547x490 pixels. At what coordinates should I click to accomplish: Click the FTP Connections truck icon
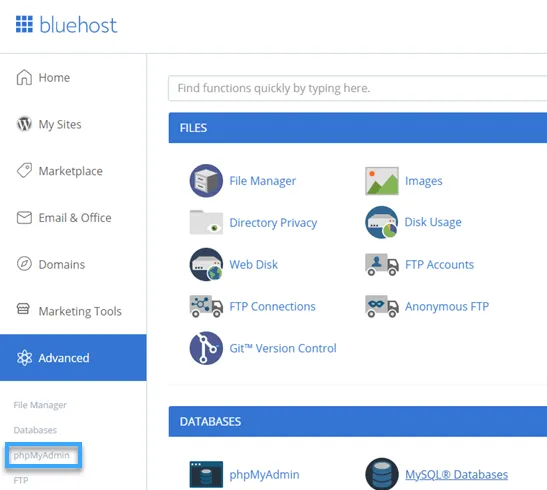click(206, 306)
